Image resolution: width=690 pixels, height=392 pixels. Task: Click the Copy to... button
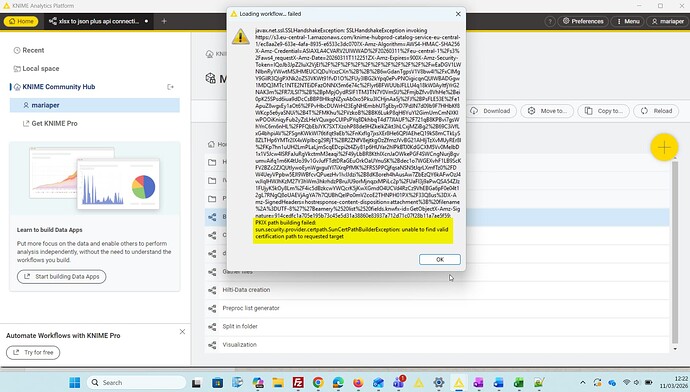click(603, 111)
